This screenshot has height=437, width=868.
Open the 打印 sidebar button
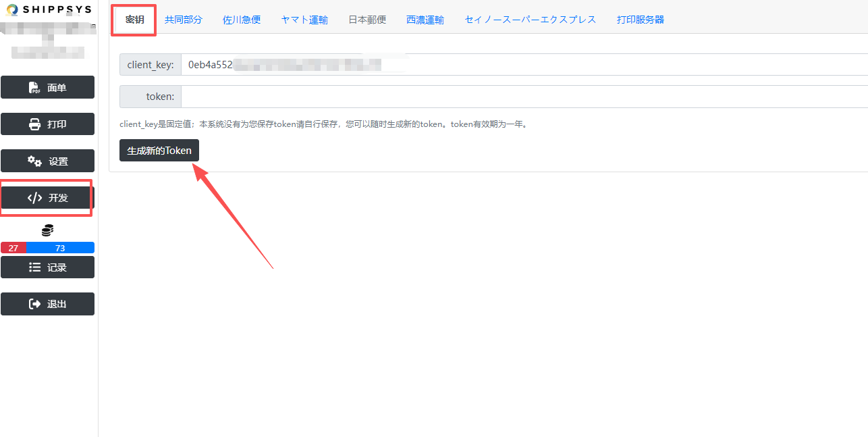[x=47, y=124]
